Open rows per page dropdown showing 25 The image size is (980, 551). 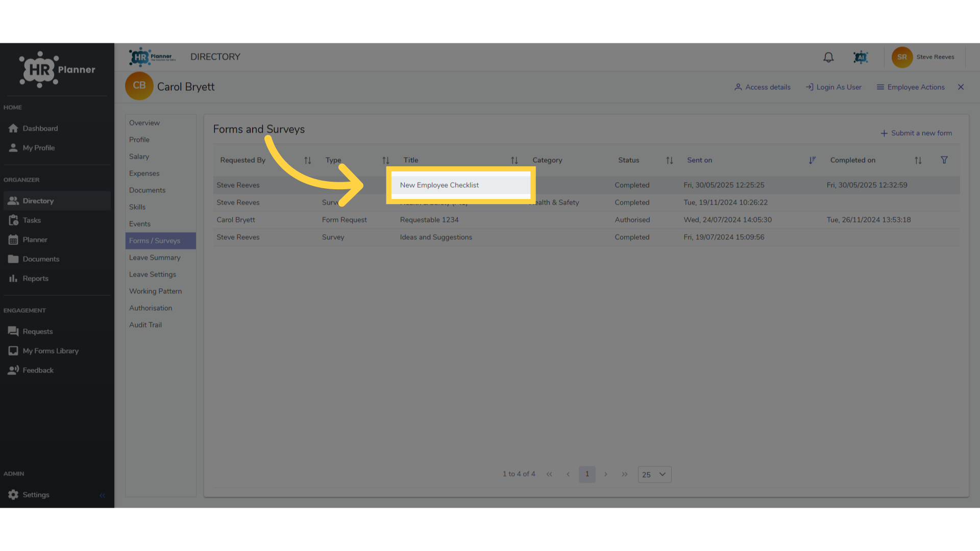click(654, 474)
